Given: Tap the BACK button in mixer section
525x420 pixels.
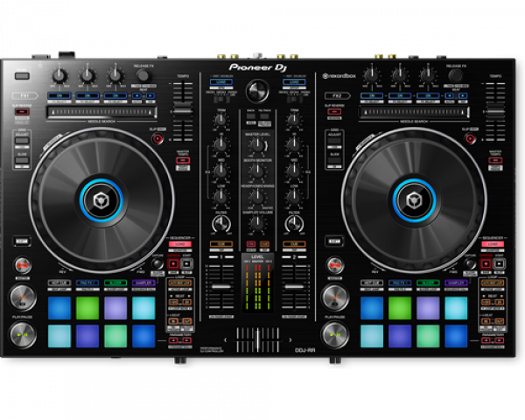Looking at the screenshot, I should point(251,116).
